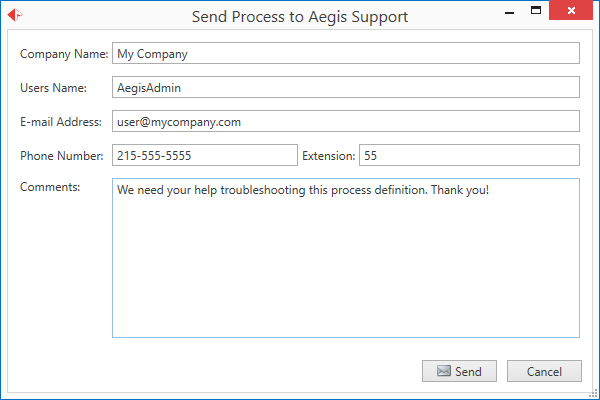Click the Phone Number field

tap(204, 156)
